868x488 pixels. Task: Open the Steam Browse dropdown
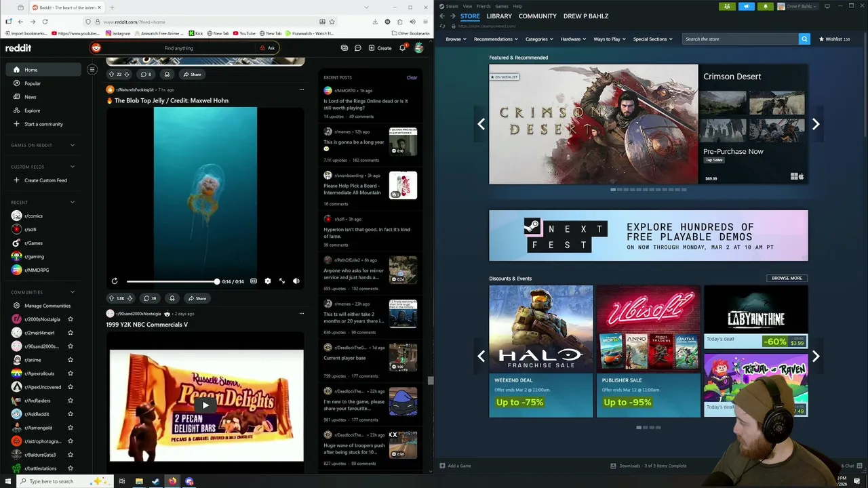pos(456,39)
